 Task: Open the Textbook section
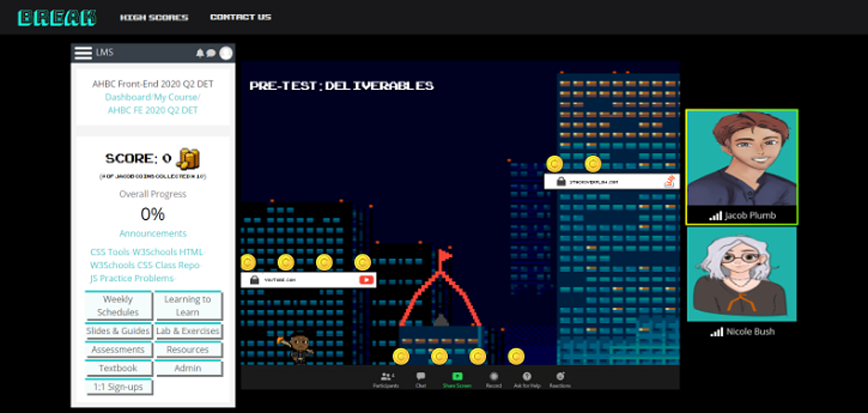tap(118, 368)
